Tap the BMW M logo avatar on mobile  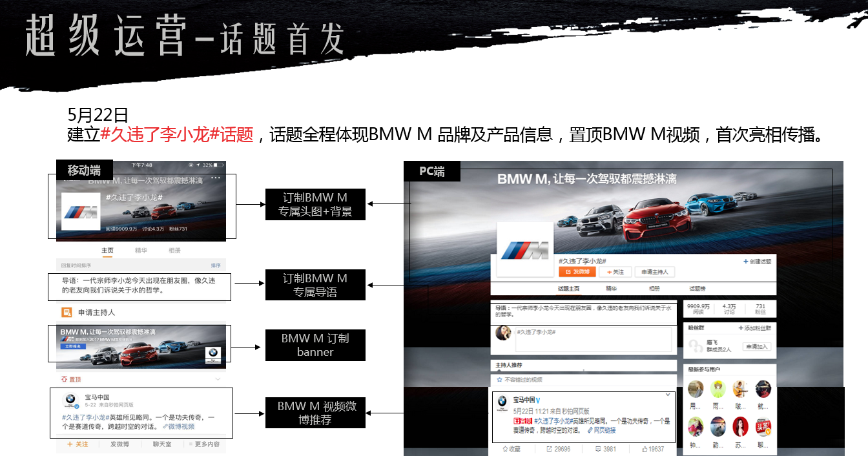coord(81,212)
